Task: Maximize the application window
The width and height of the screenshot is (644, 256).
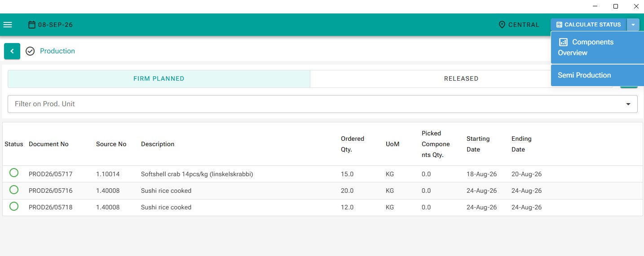Action: click(616, 6)
